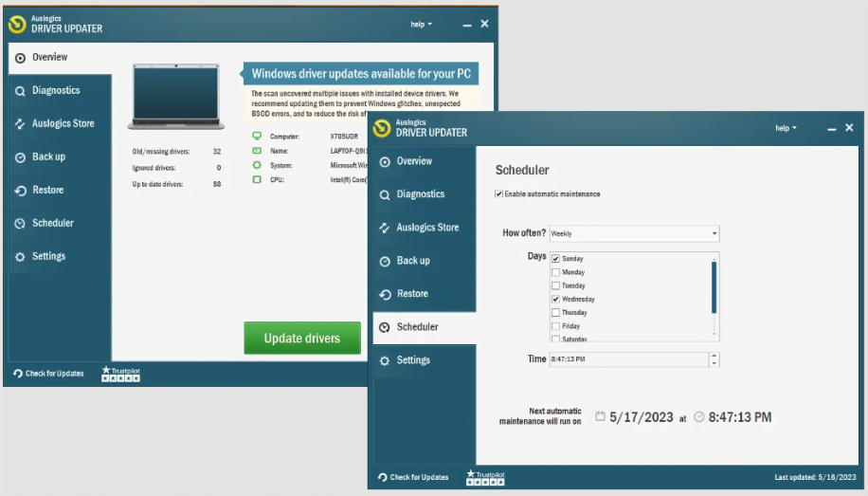Click Restore arrow icon in back window
This screenshot has width=868, height=496.
pyautogui.click(x=20, y=191)
